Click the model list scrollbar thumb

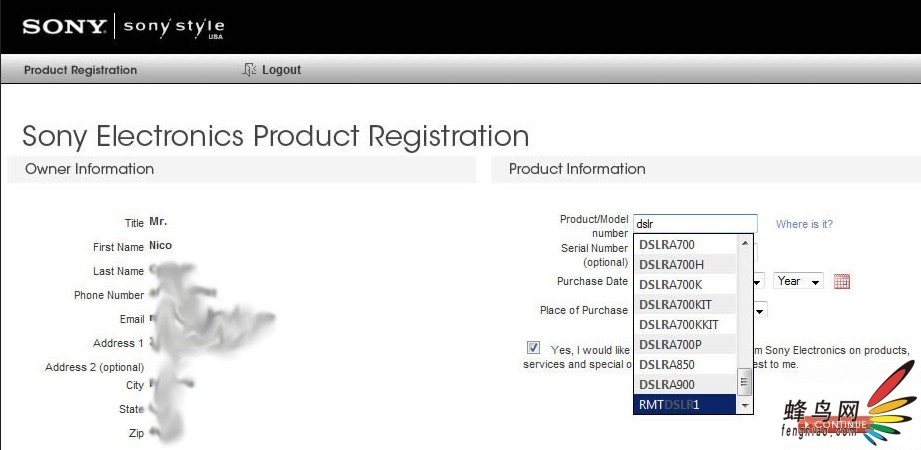point(745,382)
